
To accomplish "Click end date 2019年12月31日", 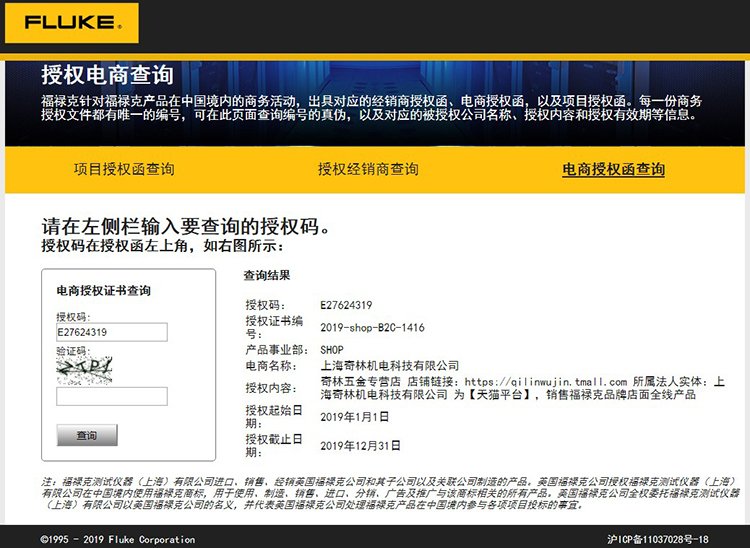I will pyautogui.click(x=360, y=446).
